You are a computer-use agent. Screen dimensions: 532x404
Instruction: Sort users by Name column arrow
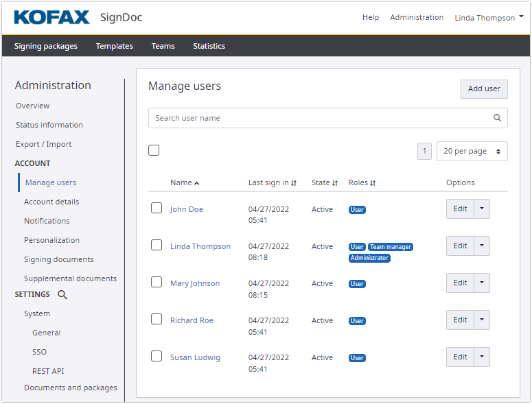coord(197,183)
